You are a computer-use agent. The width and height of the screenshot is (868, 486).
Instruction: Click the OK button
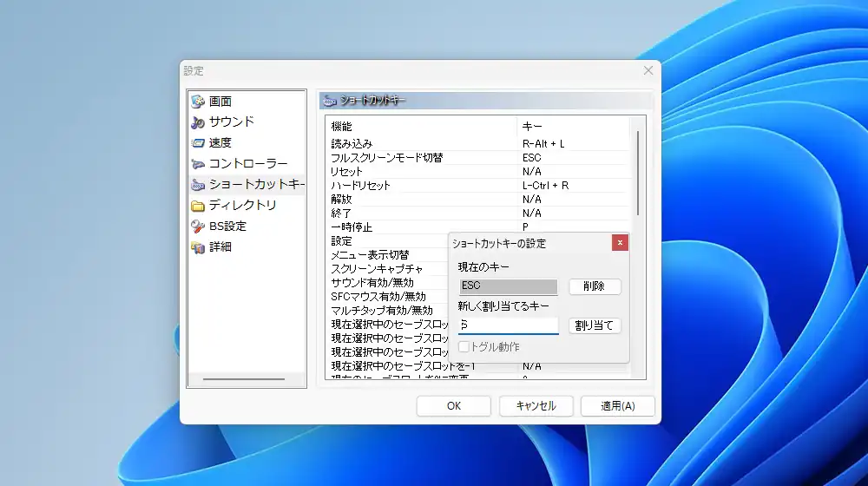tap(454, 406)
